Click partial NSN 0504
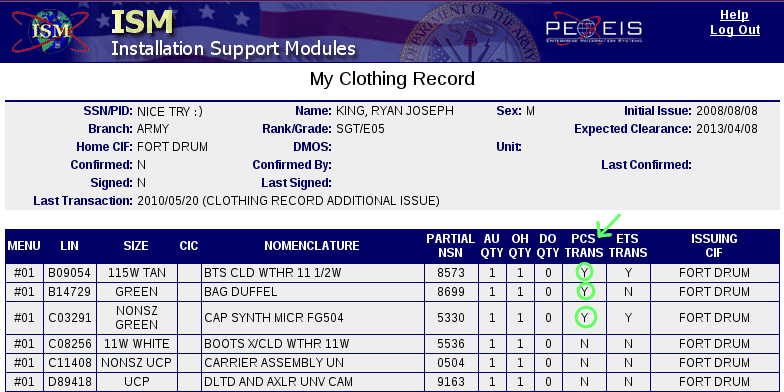784x392 pixels. tap(450, 362)
